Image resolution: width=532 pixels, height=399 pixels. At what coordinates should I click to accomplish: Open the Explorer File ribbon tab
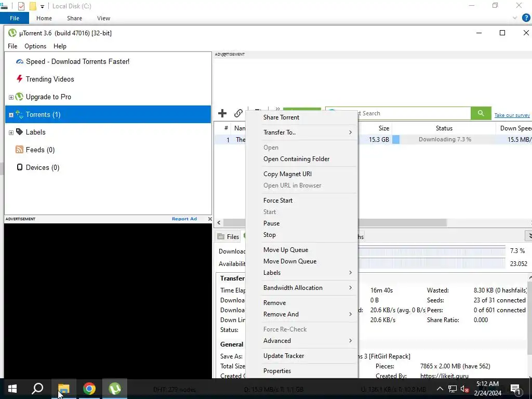click(x=14, y=18)
